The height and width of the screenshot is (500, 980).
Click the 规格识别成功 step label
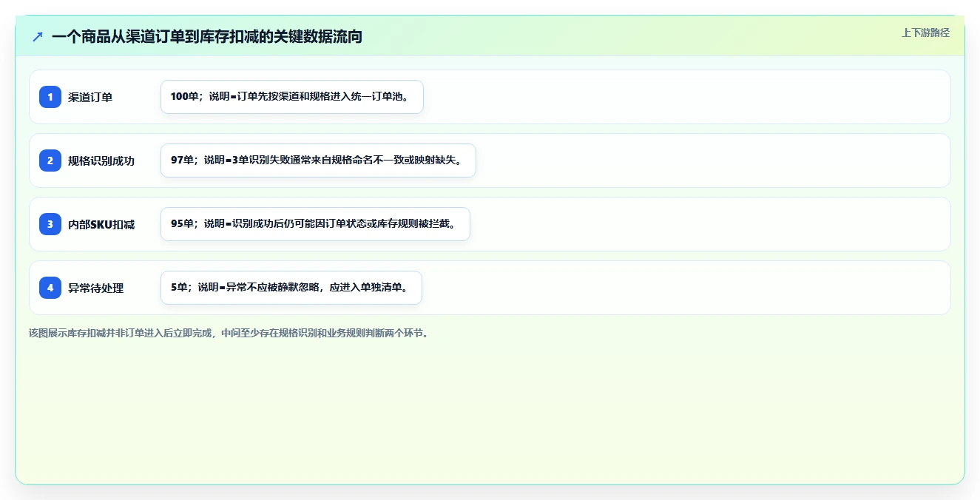(x=101, y=161)
